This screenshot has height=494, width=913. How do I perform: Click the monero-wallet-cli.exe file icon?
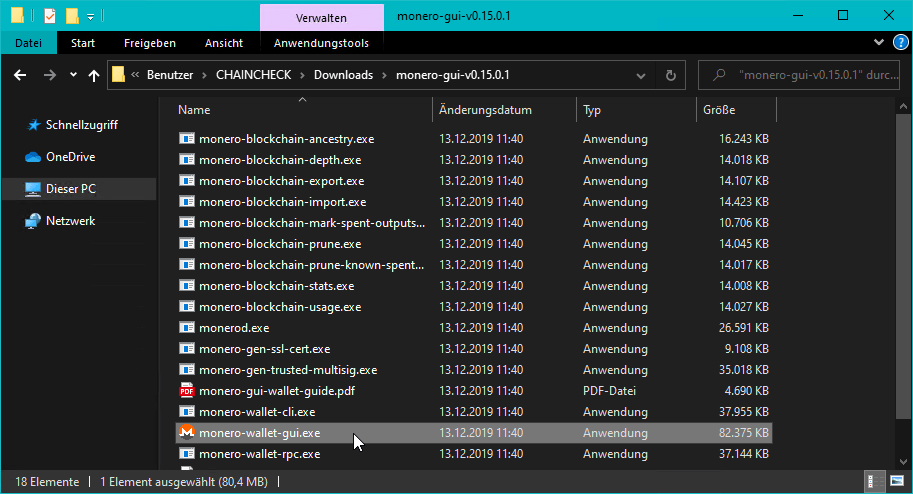point(186,411)
